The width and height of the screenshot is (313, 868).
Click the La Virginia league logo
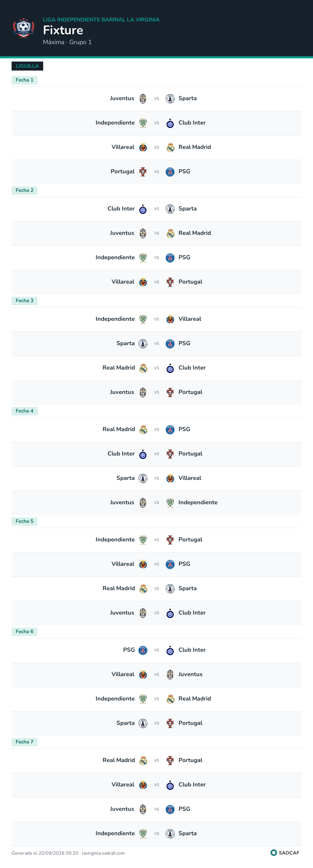(x=23, y=28)
